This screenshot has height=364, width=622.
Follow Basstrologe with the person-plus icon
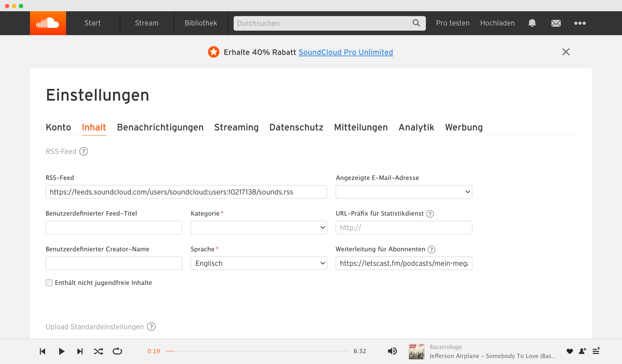point(583,351)
